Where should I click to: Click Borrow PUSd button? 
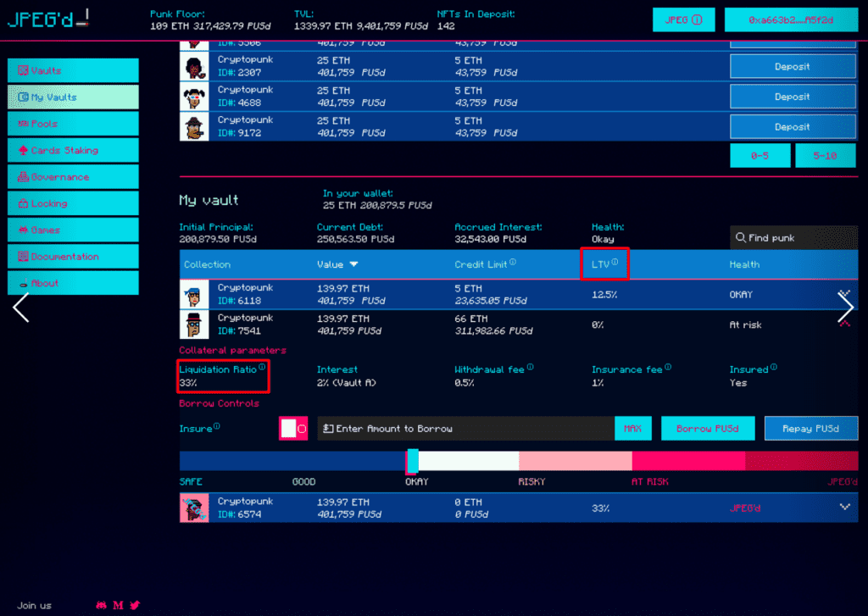tap(707, 429)
